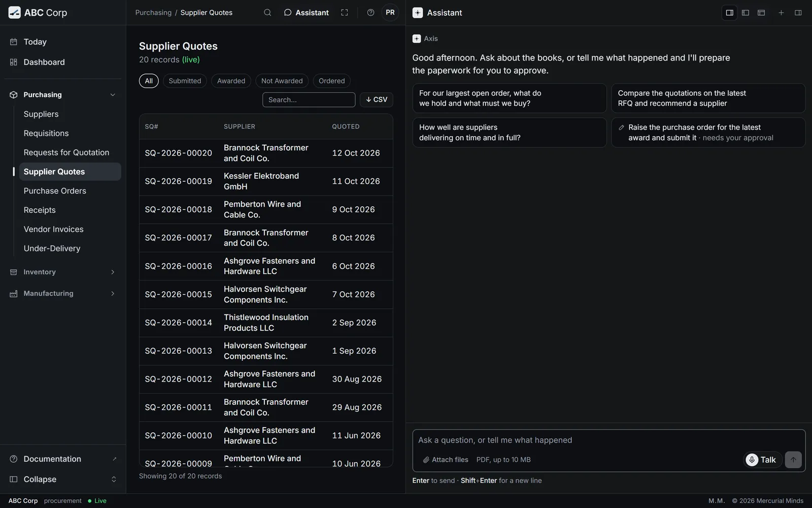Focus the assistant question text box
This screenshot has height=508, width=812.
pos(608,440)
